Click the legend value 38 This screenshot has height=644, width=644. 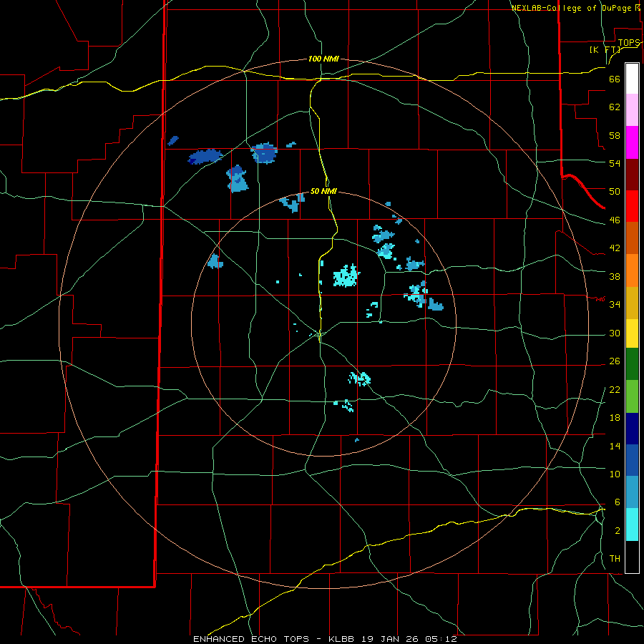pos(615,276)
